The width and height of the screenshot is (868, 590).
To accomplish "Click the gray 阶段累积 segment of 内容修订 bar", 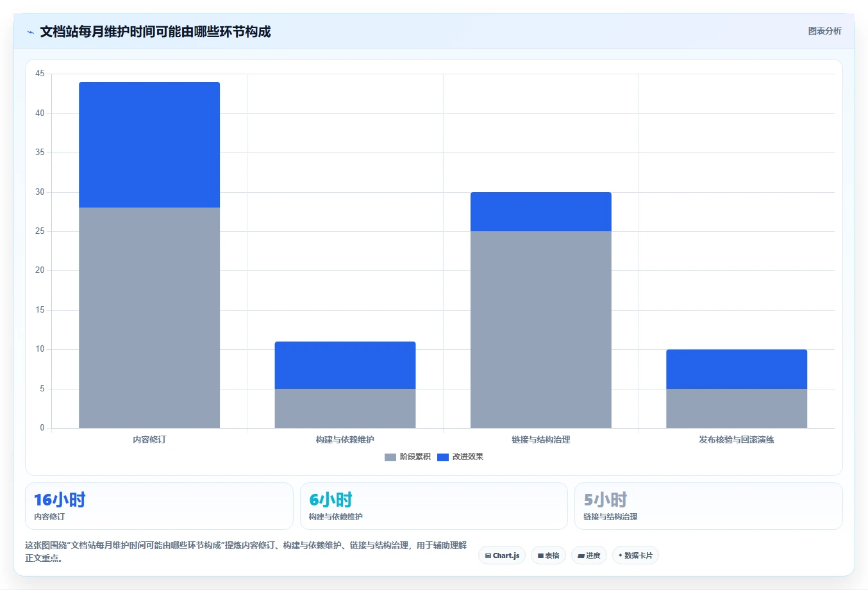I will (x=149, y=318).
